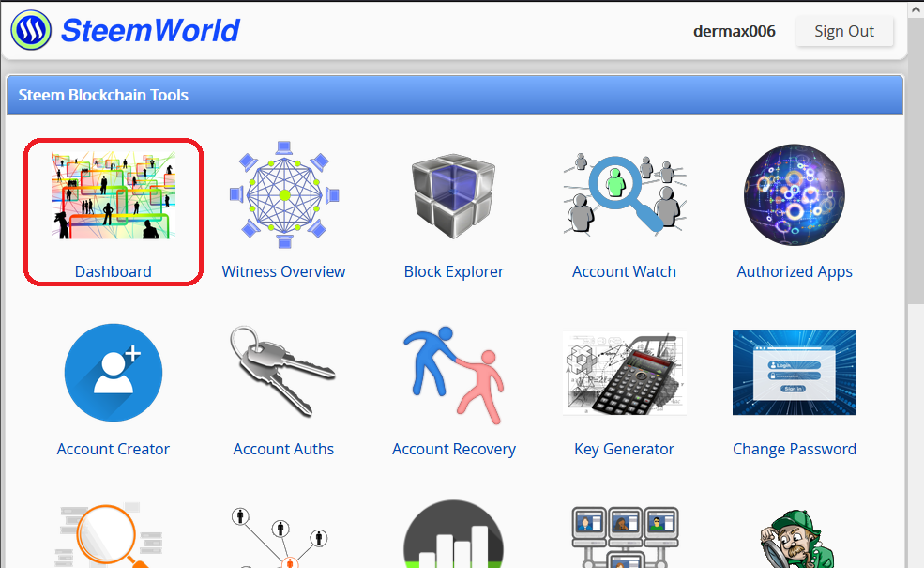Click the Dashboard text link
Viewport: 924px width, 568px height.
[x=114, y=271]
